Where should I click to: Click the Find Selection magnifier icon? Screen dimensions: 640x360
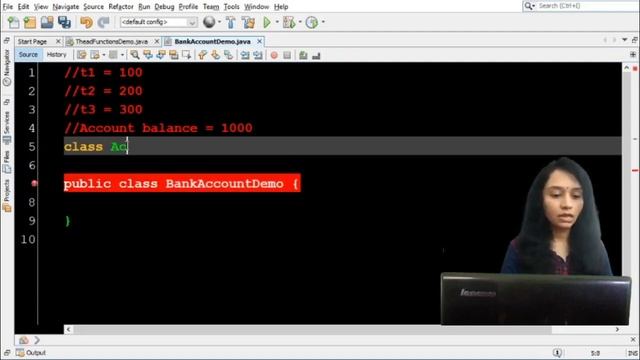tap(135, 55)
